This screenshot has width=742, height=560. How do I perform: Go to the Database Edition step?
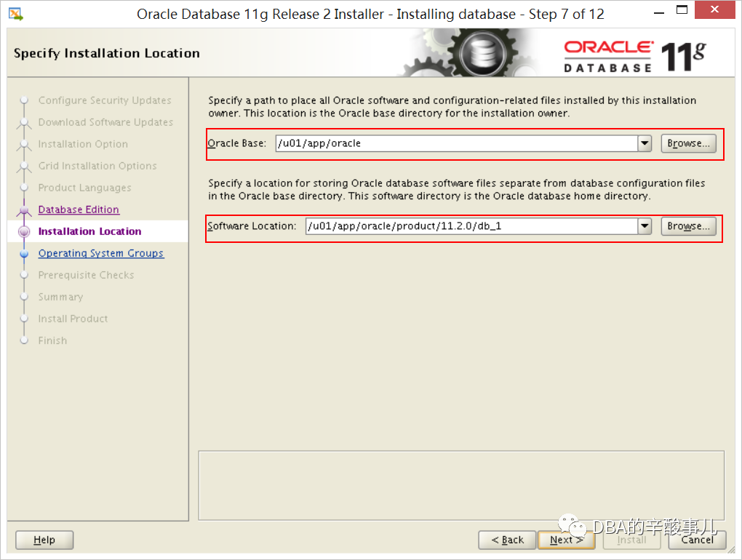coord(79,209)
